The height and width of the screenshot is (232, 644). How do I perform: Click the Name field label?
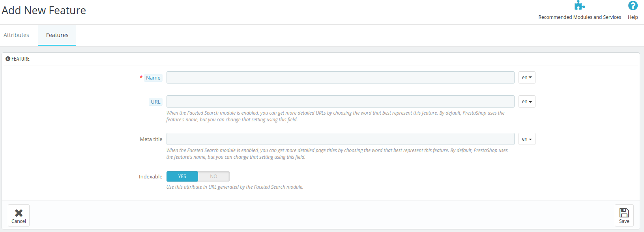[x=153, y=78]
